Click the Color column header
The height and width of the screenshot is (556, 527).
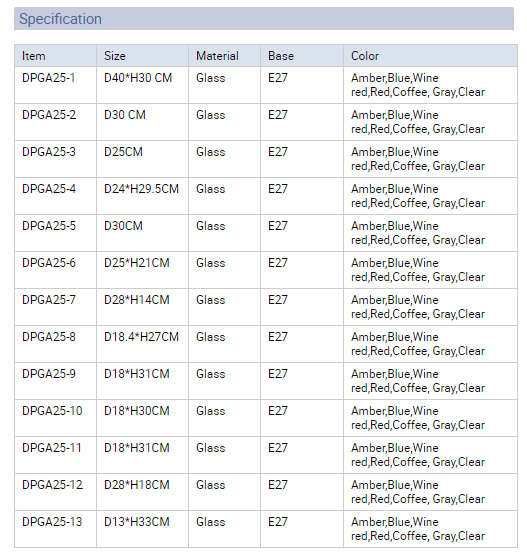point(430,56)
